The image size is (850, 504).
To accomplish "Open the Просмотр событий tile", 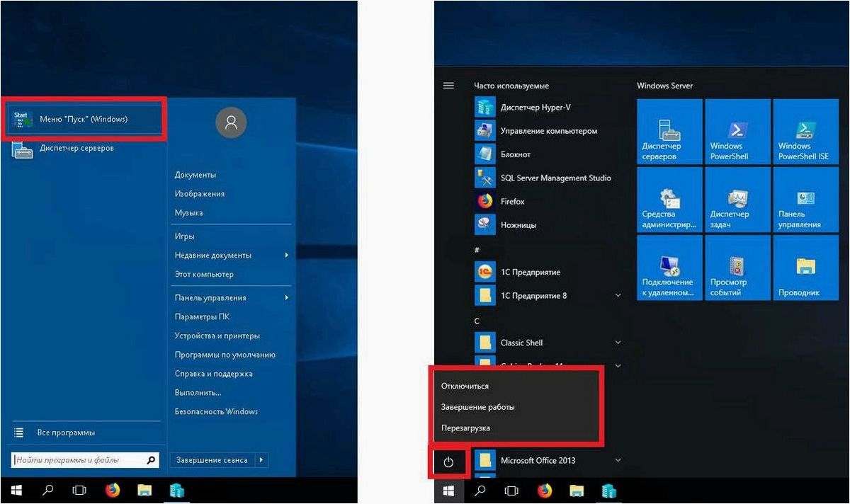I will pos(737,268).
